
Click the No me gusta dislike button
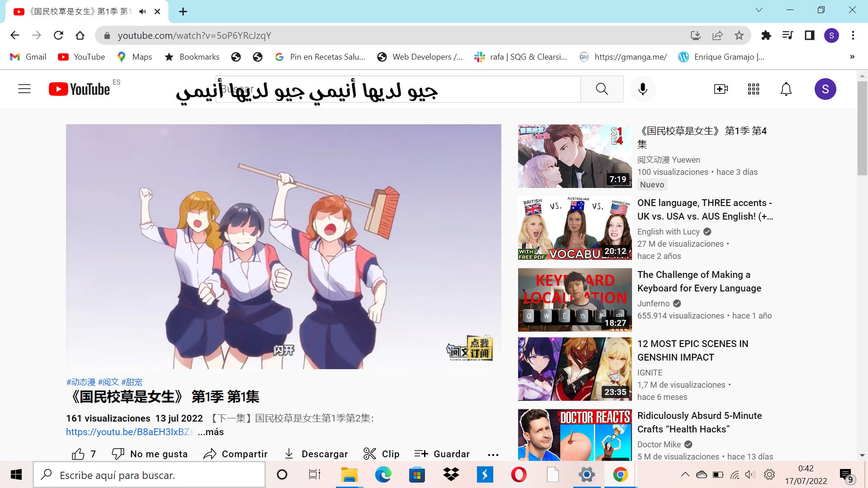pyautogui.click(x=149, y=454)
